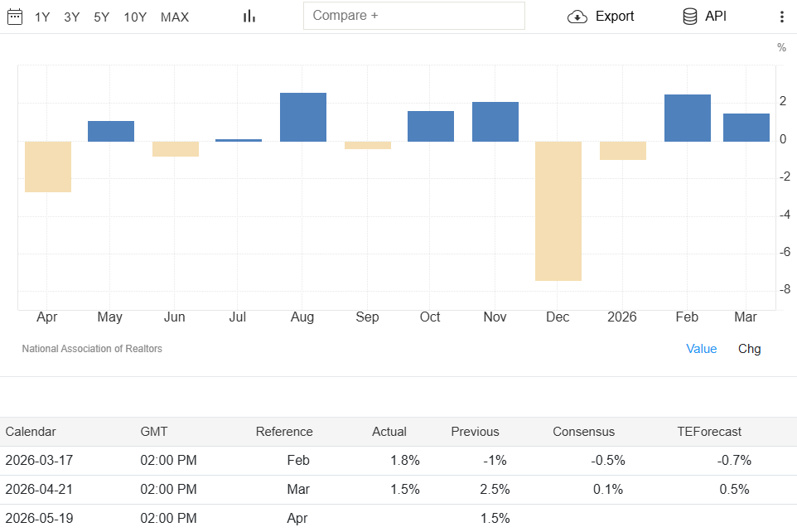Click the August positive bar in chart

303,117
